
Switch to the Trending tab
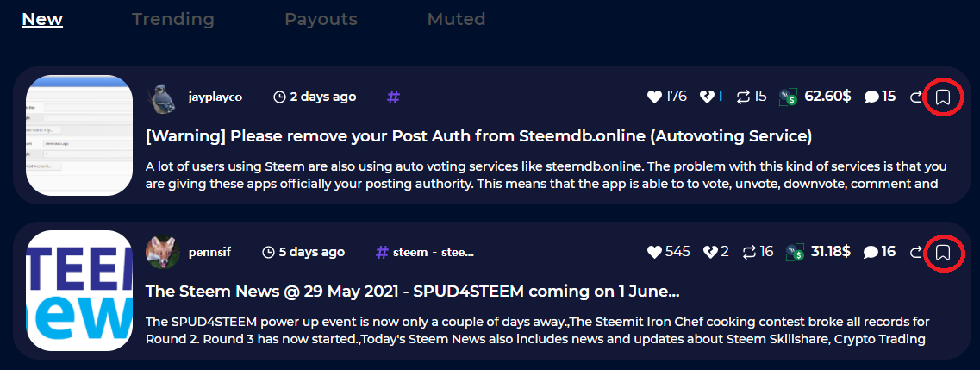(x=173, y=18)
